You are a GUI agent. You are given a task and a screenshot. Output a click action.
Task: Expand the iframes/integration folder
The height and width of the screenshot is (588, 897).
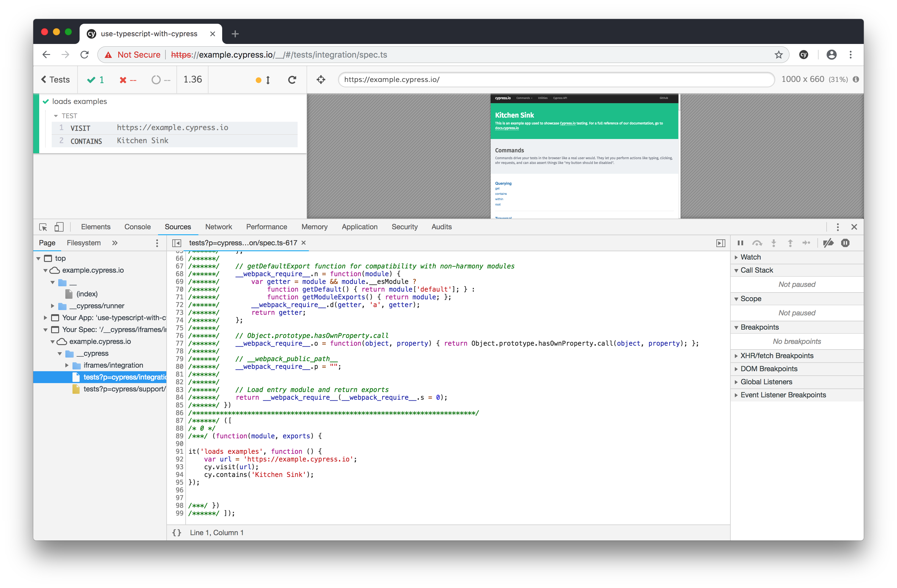point(67,365)
